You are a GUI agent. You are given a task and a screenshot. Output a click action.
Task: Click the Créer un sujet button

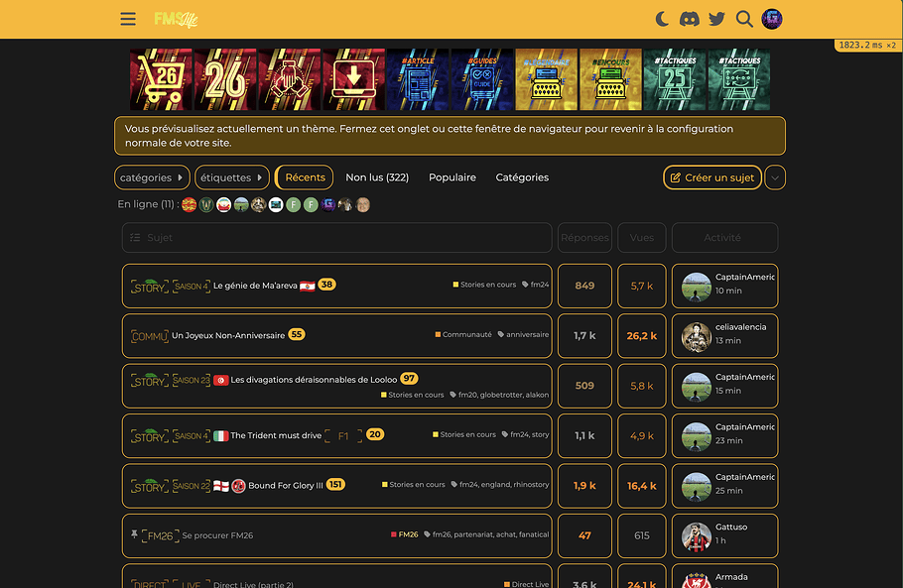tap(712, 177)
